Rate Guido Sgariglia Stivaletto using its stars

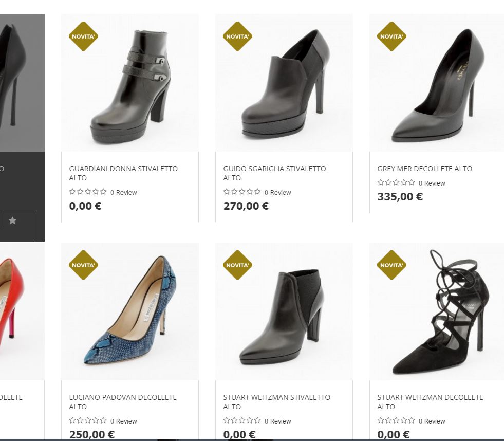[x=242, y=192]
